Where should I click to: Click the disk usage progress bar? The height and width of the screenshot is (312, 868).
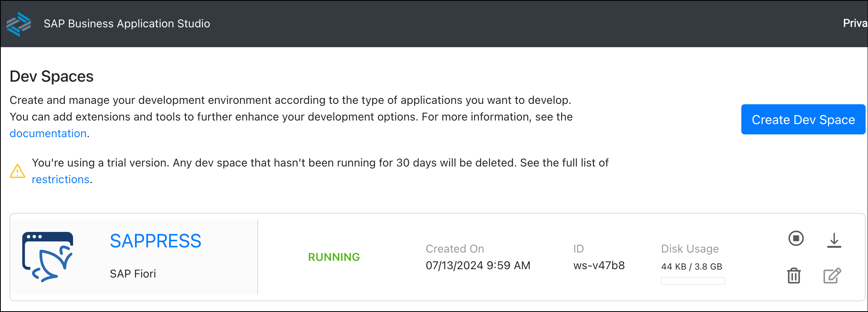pyautogui.click(x=692, y=281)
